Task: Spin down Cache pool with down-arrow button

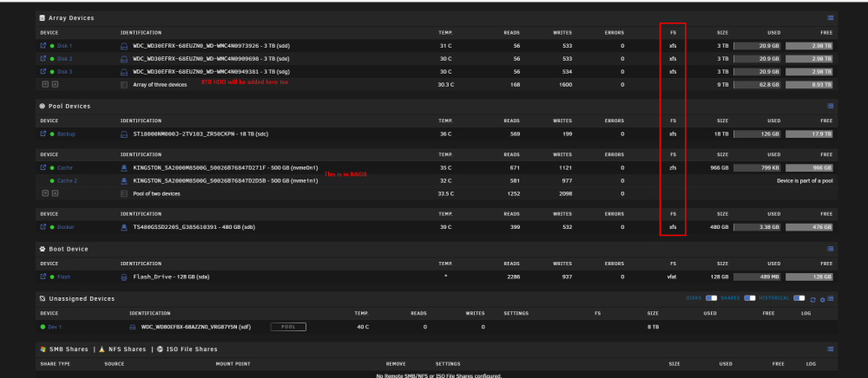Action: pyautogui.click(x=45, y=194)
